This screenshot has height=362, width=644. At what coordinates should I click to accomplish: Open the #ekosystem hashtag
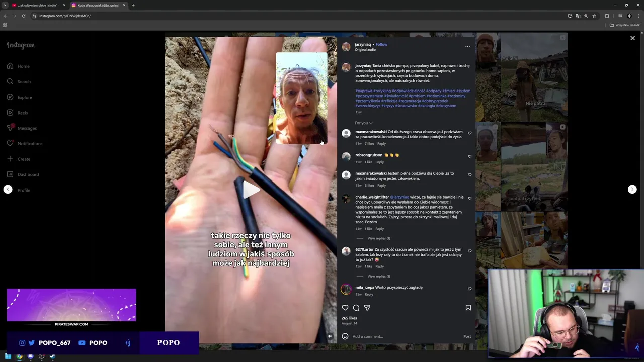pos(446,106)
